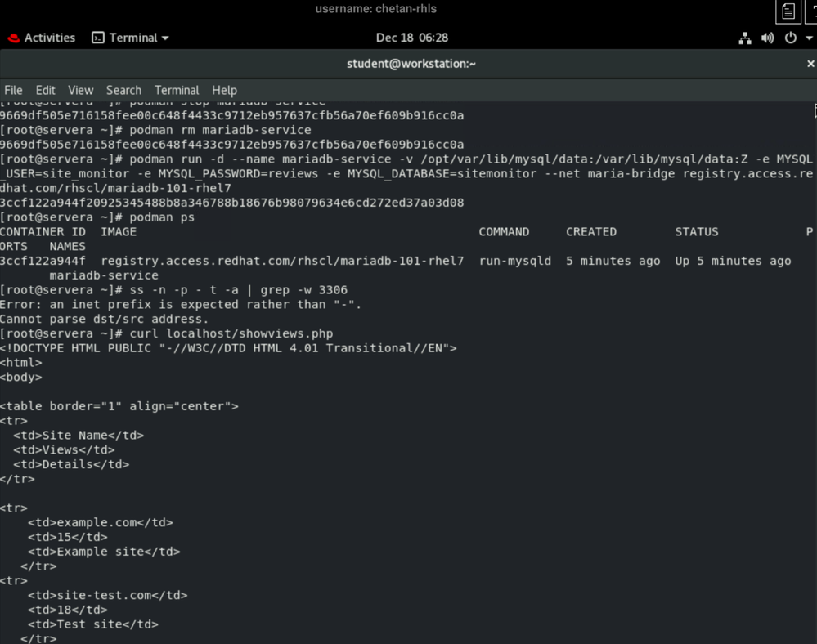Image resolution: width=817 pixels, height=644 pixels.
Task: Open the Activities overview
Action: (49, 38)
